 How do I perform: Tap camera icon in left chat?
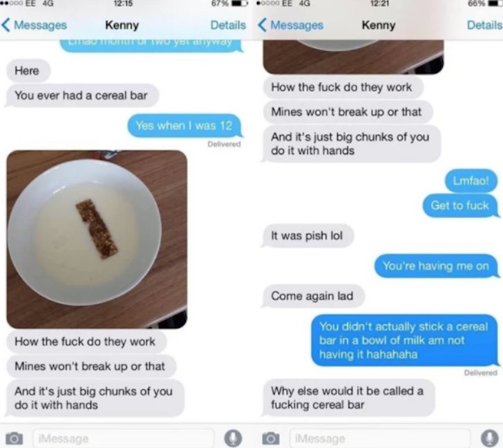14,438
